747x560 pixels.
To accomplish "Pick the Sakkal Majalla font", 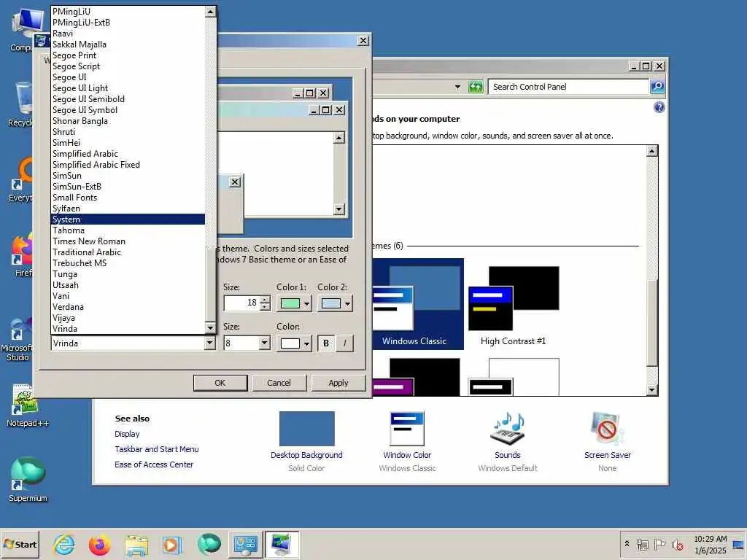I will pyautogui.click(x=128, y=44).
